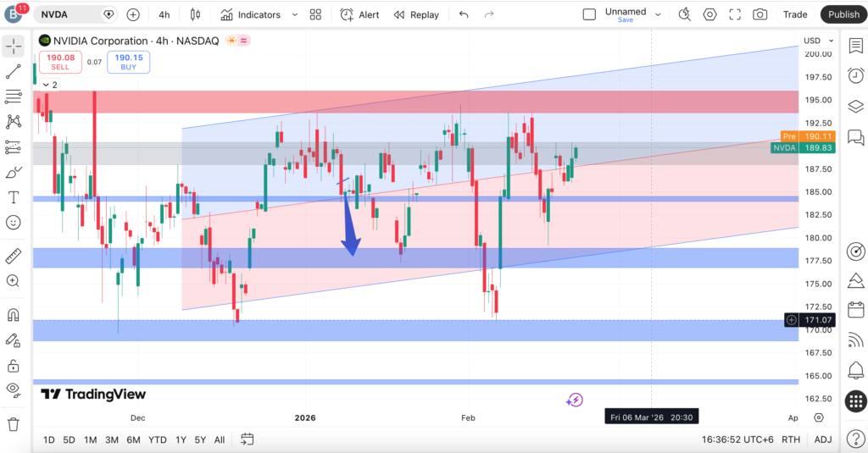Select the Text tool in left toolbar
Image resolution: width=868 pixels, height=453 pixels.
click(x=14, y=197)
